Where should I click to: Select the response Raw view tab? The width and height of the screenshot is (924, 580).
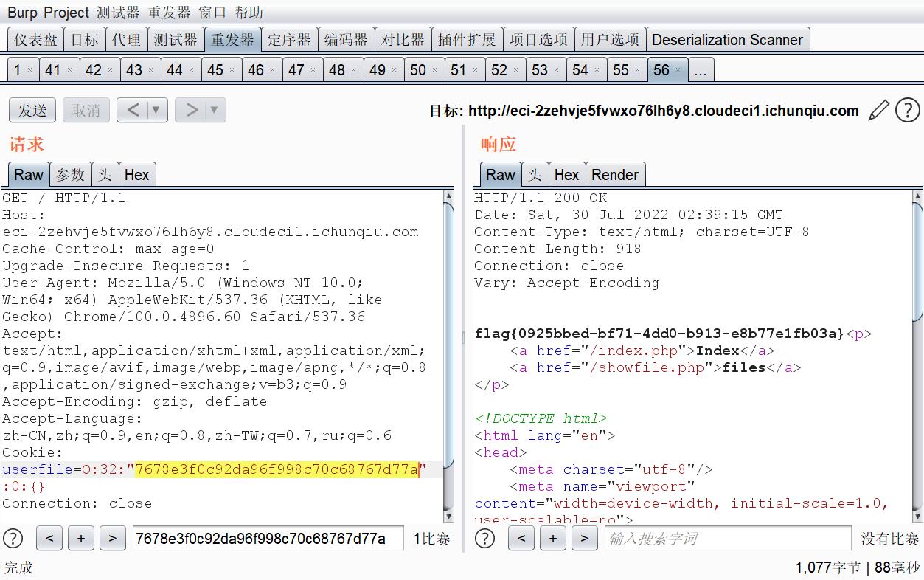(501, 175)
